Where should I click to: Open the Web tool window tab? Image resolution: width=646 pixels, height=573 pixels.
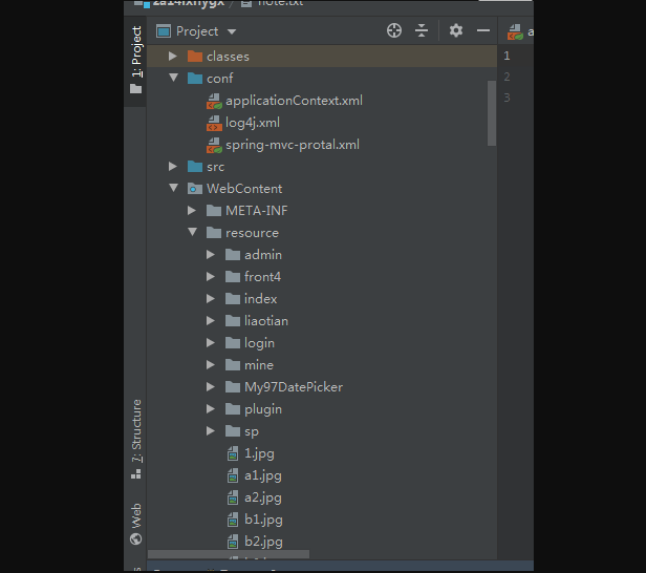point(136,523)
